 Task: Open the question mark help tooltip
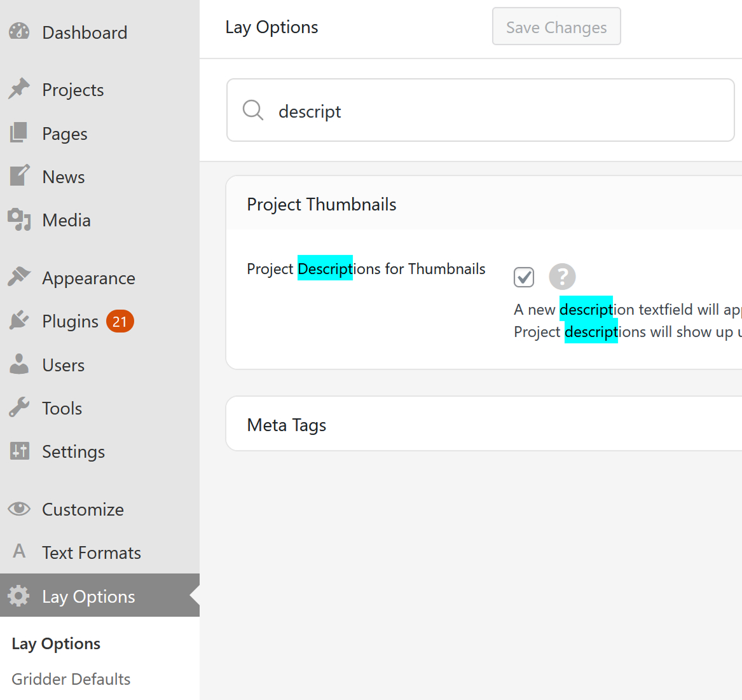(562, 277)
